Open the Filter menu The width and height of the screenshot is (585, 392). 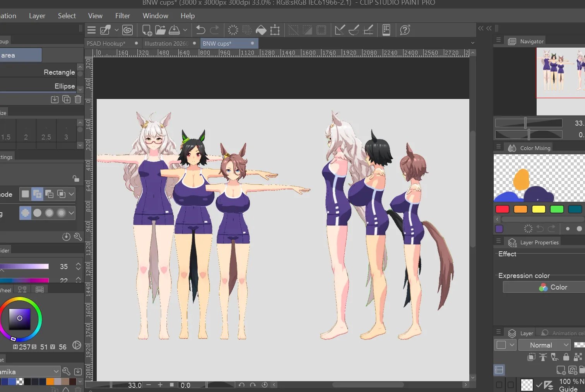(x=123, y=16)
